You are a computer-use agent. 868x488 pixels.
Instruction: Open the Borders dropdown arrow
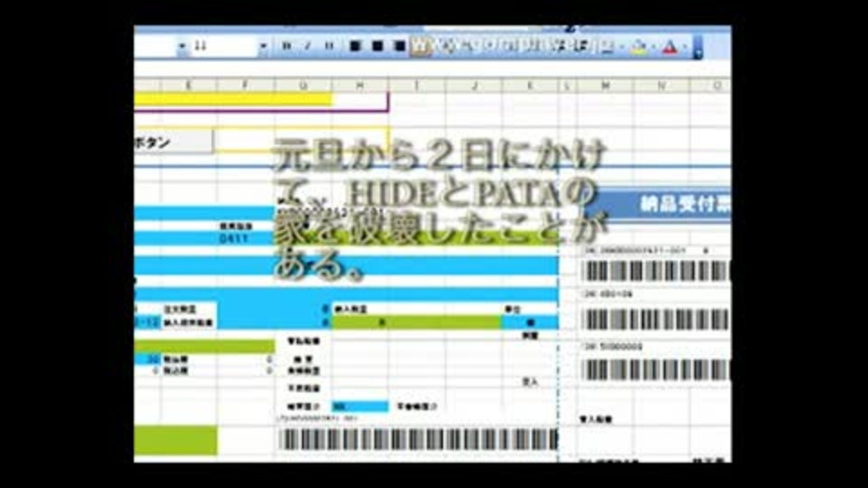622,47
